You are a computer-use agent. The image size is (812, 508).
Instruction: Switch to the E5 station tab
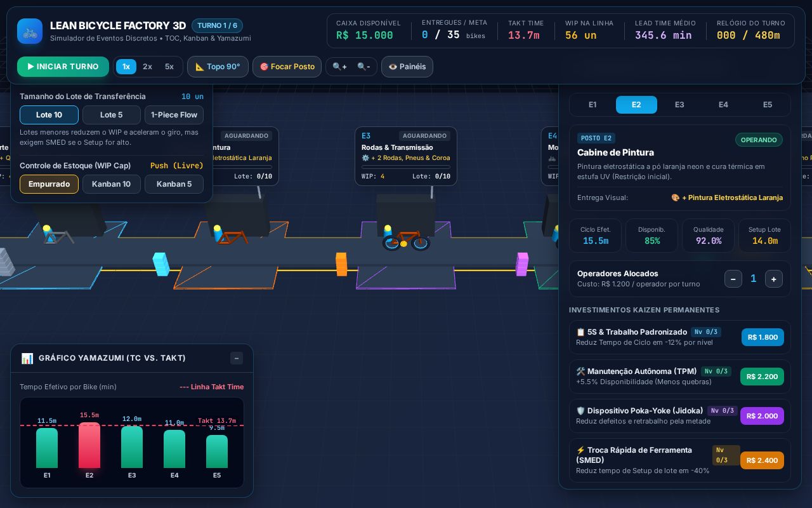[x=768, y=105]
